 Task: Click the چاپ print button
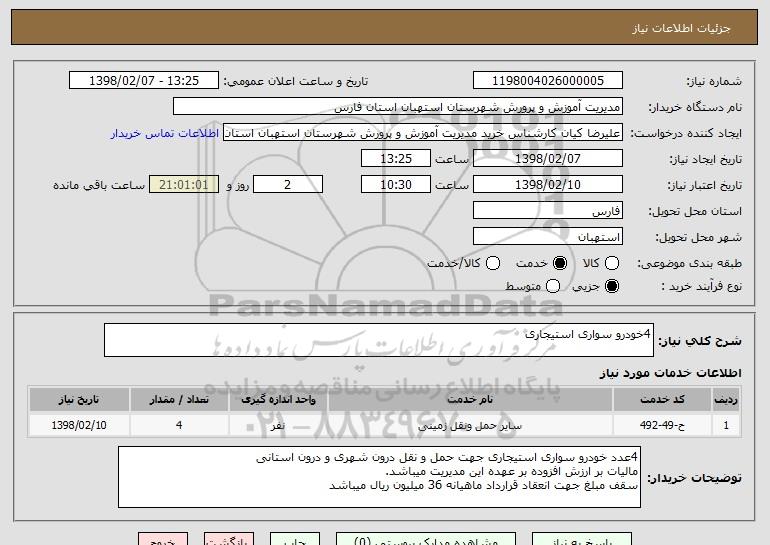coord(295,539)
